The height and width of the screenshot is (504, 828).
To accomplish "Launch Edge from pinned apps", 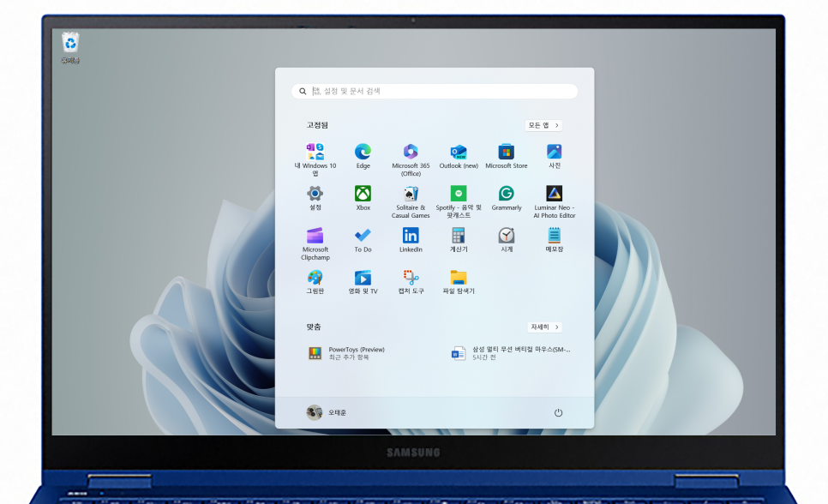I will point(363,156).
